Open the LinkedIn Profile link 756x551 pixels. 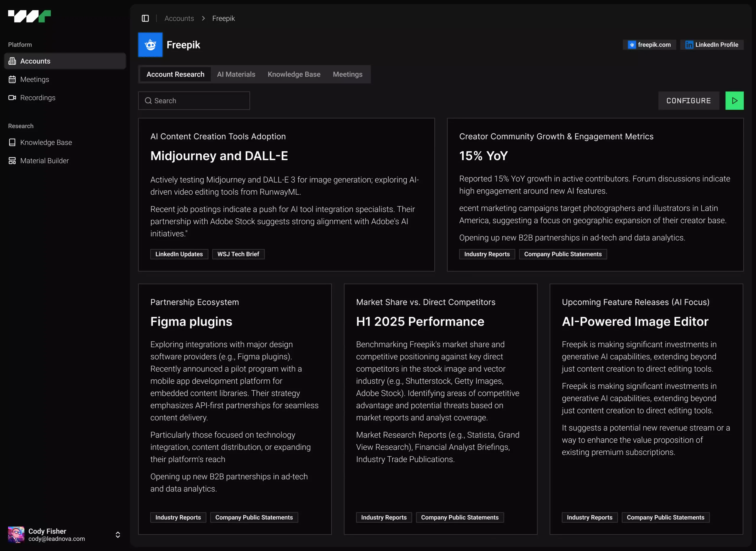point(712,45)
